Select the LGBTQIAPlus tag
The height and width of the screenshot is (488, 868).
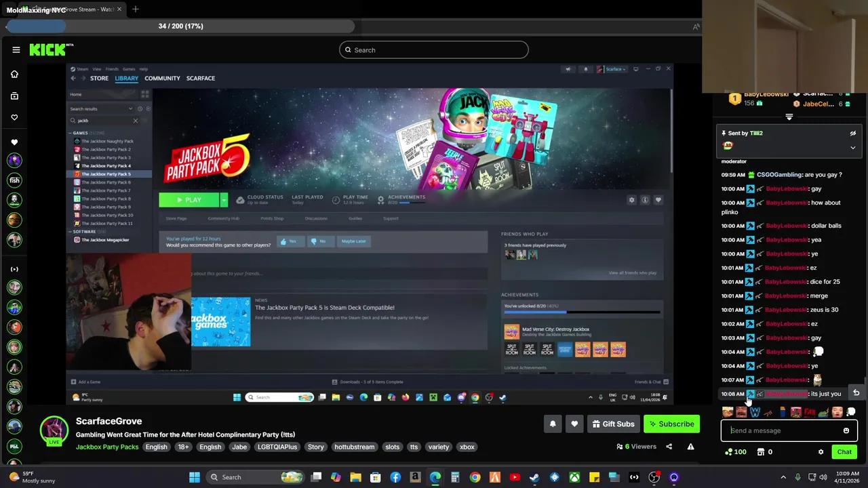point(277,447)
